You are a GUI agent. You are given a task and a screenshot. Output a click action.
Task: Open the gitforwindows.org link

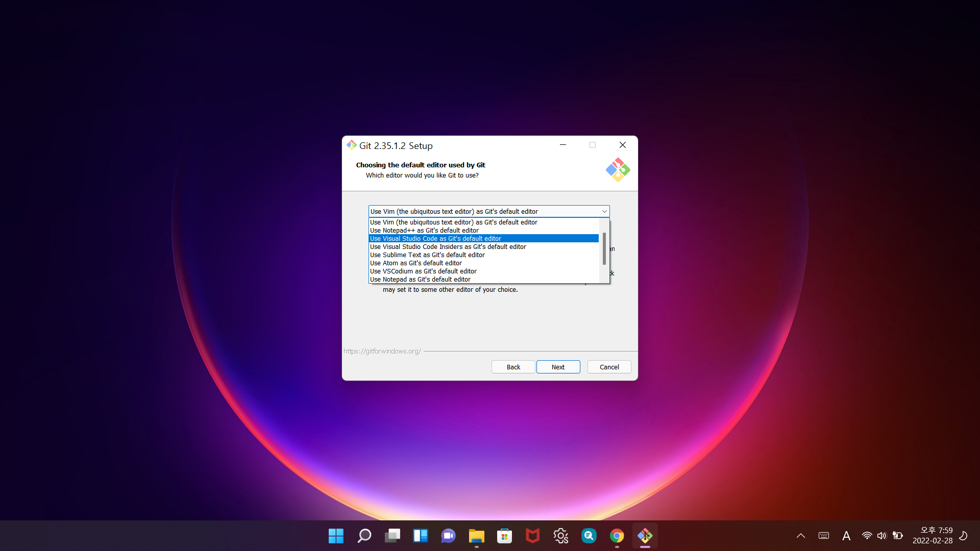point(382,352)
